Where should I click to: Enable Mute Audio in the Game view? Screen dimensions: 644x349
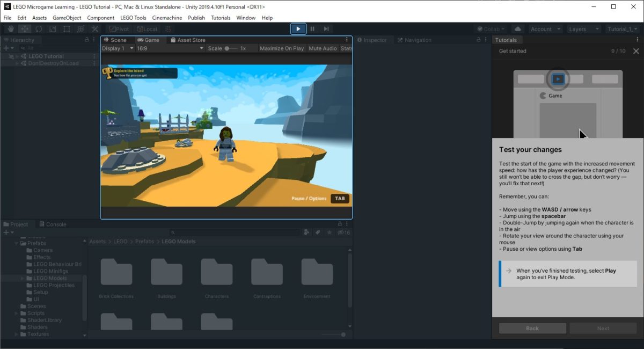[x=323, y=48]
